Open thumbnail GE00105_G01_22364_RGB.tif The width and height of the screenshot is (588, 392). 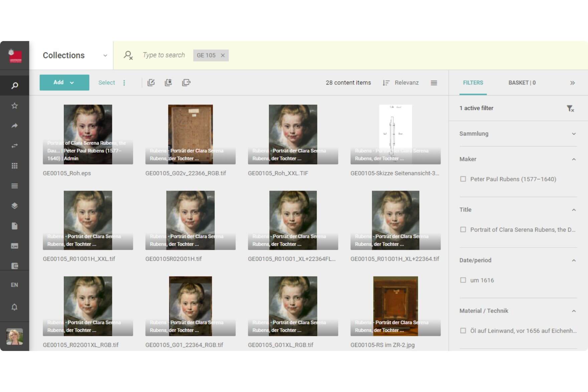pyautogui.click(x=190, y=306)
